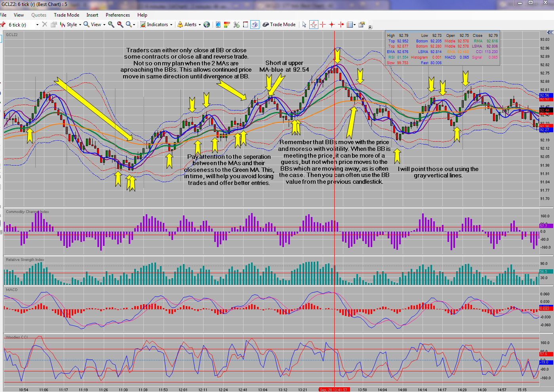
Task: Open the Quotes menu
Action: [x=39, y=15]
